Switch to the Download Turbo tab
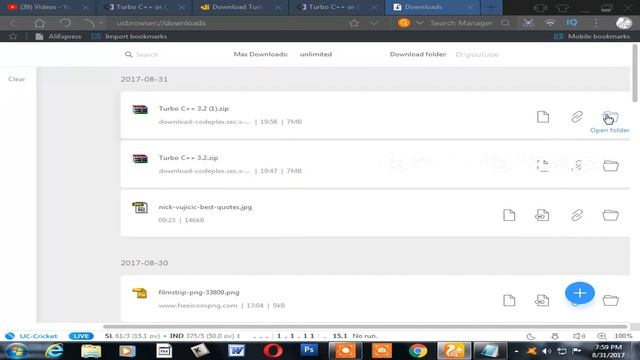Screen dimensions: 640x360 coord(240,7)
